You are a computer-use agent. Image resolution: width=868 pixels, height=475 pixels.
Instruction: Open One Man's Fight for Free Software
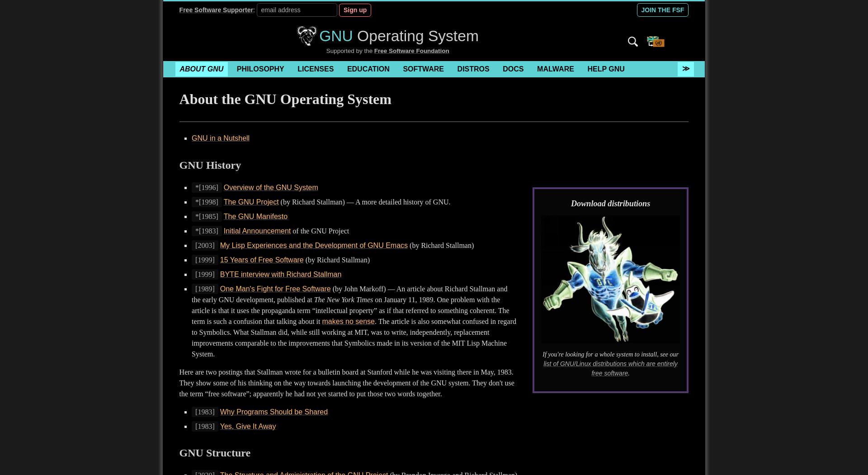275,289
